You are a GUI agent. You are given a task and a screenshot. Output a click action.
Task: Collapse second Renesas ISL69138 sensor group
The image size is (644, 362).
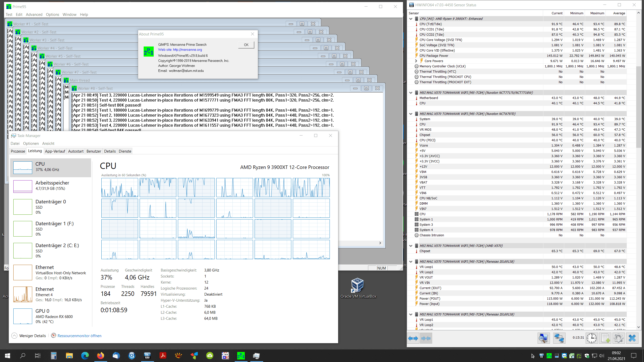tap(411, 314)
